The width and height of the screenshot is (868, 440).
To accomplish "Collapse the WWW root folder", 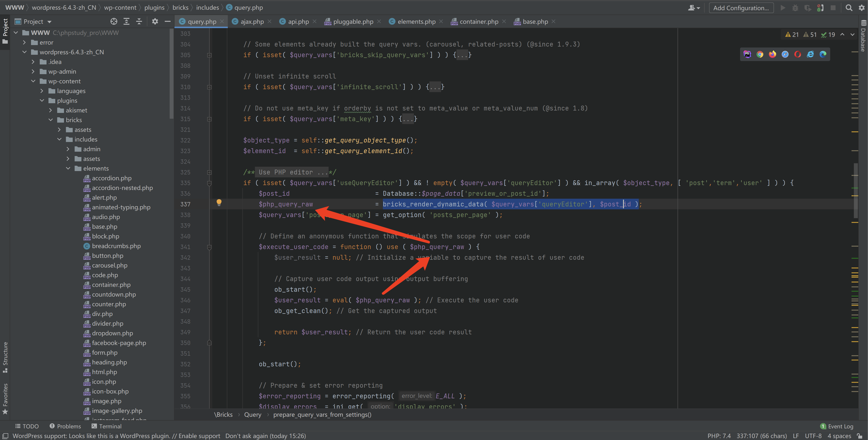I will (16, 33).
